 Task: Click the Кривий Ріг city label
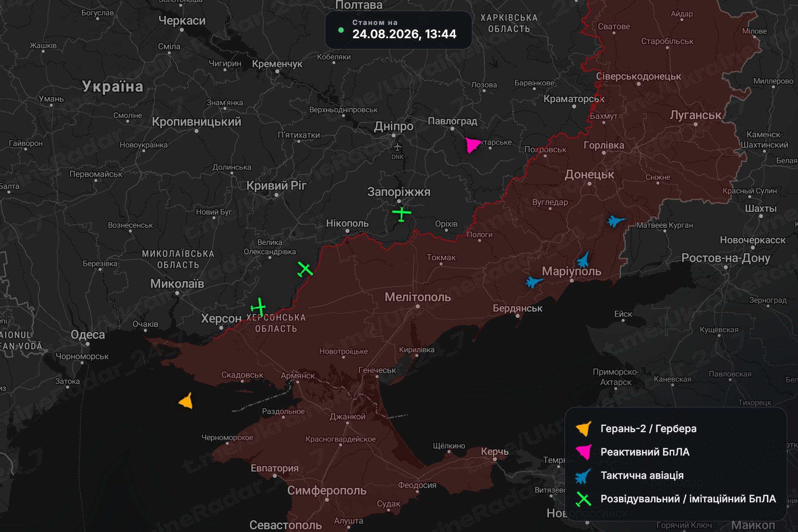point(277,186)
